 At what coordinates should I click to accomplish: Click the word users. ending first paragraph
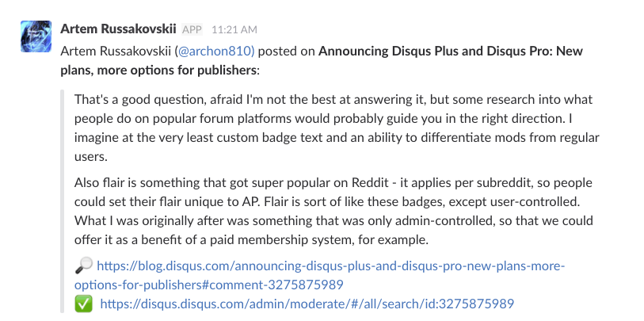pyautogui.click(x=91, y=157)
